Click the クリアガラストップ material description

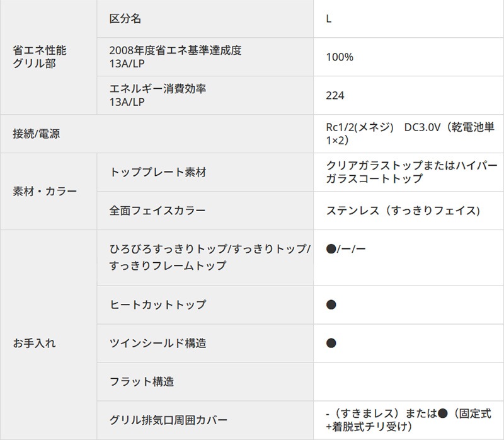[409, 172]
